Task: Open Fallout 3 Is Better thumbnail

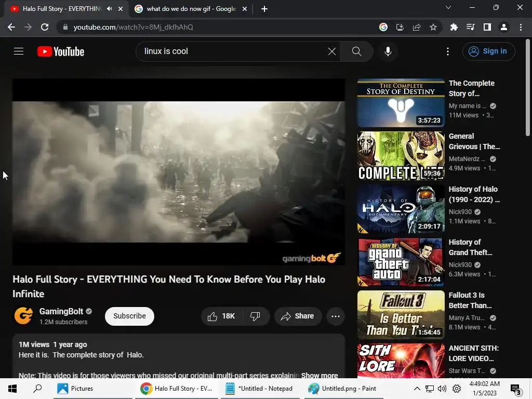Action: pyautogui.click(x=401, y=314)
